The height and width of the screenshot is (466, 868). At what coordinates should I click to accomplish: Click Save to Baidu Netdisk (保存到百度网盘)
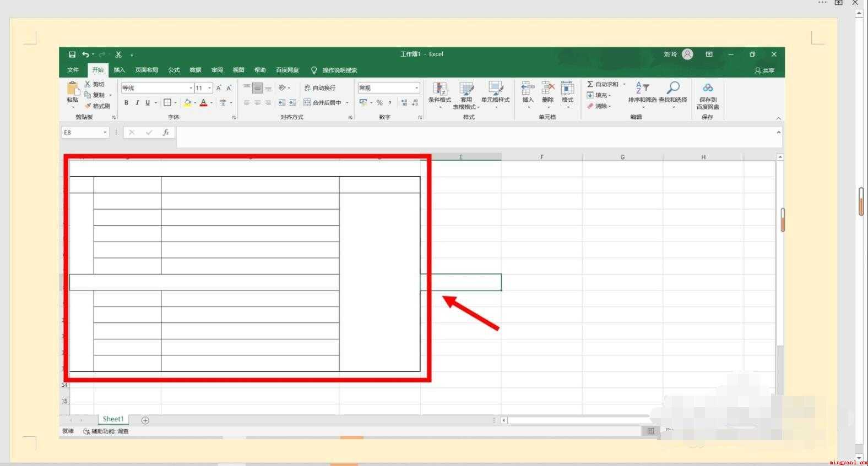pyautogui.click(x=708, y=96)
